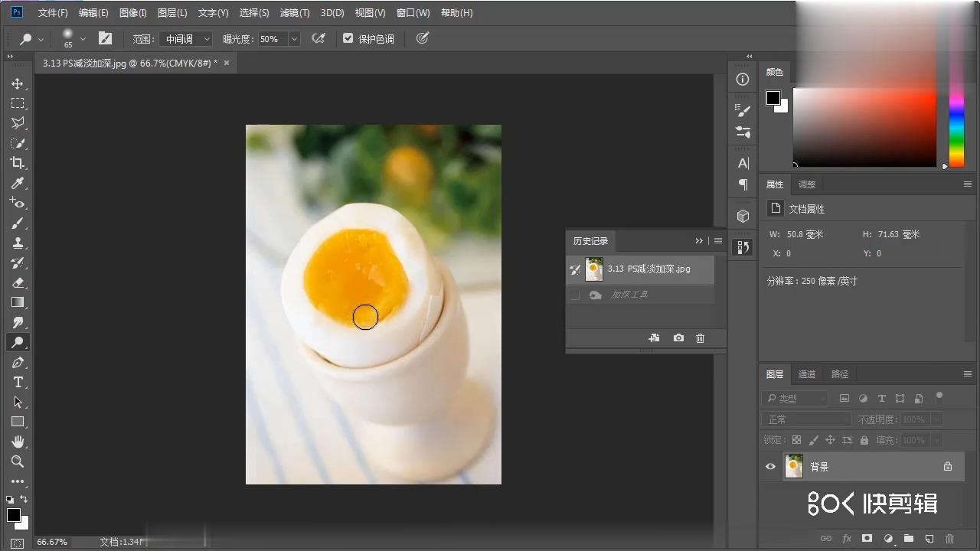
Task: Click the Eraser tool
Action: pos(18,282)
